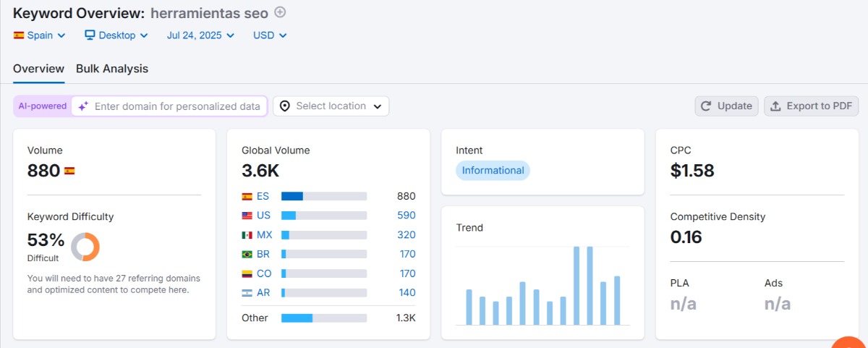Viewport: 868px width, 348px height.
Task: Click the Argentina flag icon
Action: click(247, 293)
